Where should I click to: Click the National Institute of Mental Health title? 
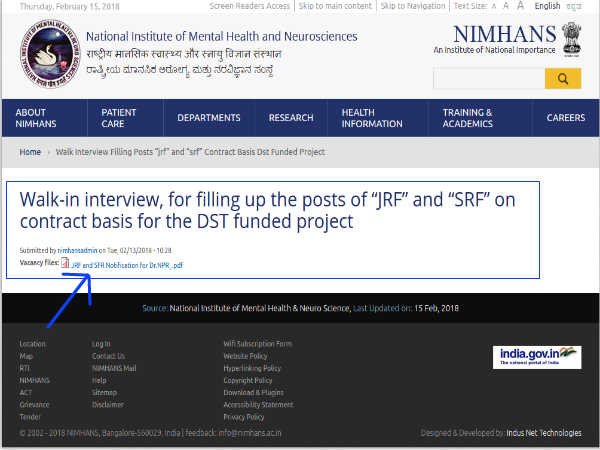(x=222, y=37)
